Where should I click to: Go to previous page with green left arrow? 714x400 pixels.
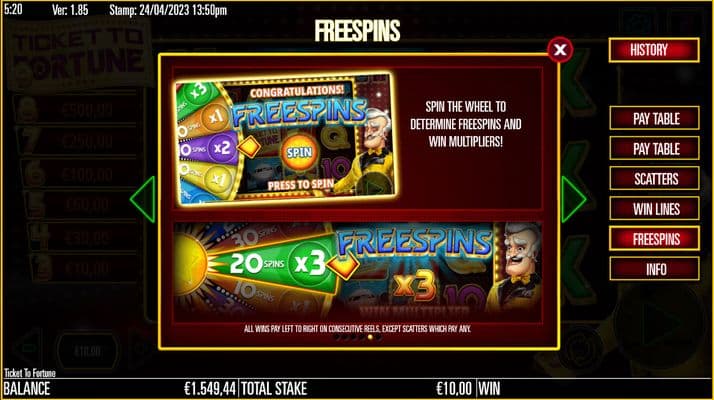click(143, 200)
